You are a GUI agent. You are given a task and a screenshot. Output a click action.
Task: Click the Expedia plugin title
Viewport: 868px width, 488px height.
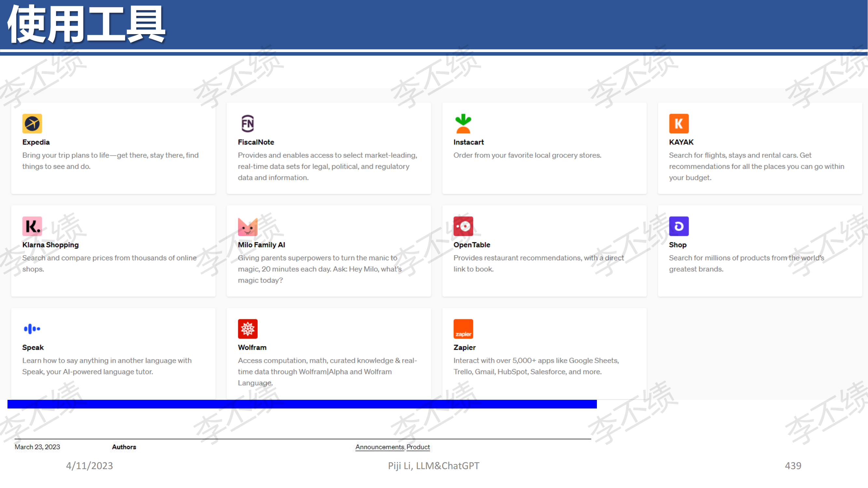36,142
